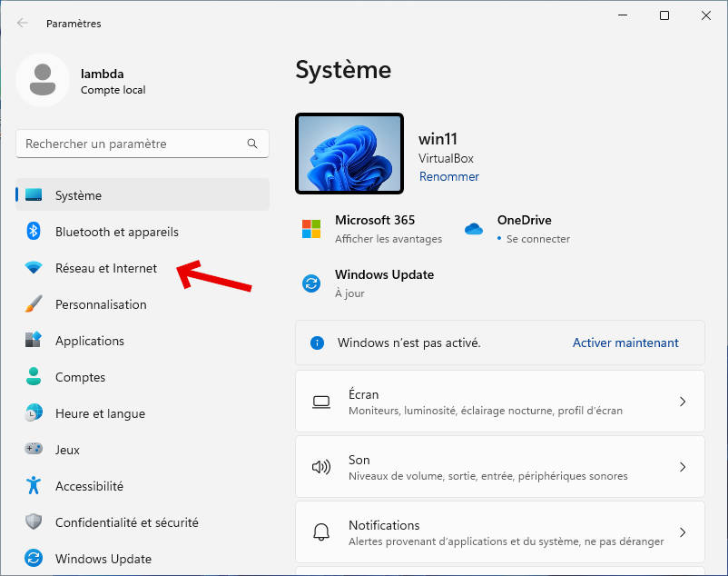Screen dimensions: 728x576
Task: Click the Personnalisation paintbrush icon
Action: click(x=34, y=304)
